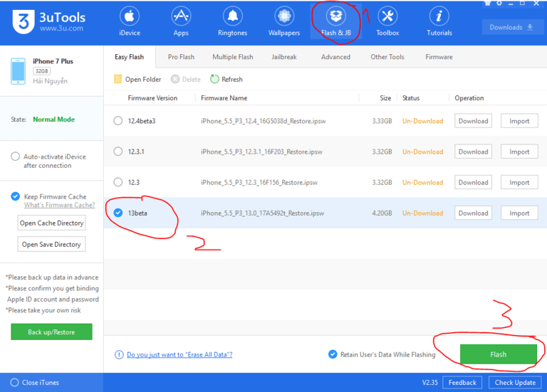The width and height of the screenshot is (547, 392).
Task: Go to the Ringtones bell icon
Action: (x=232, y=17)
